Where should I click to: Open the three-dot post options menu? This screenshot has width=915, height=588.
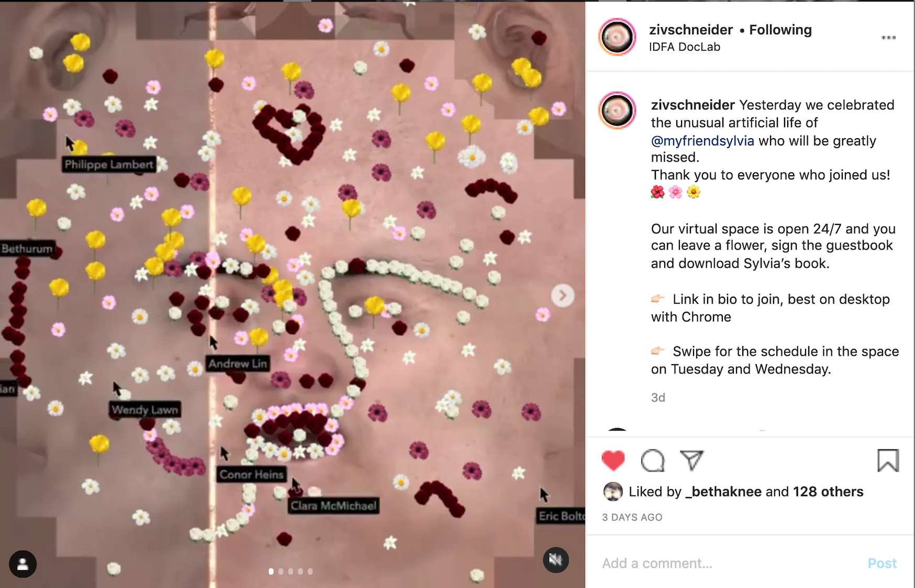tap(888, 38)
